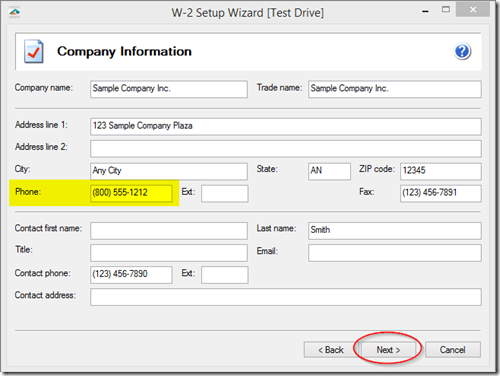Focus the empty Email field
This screenshot has width=500, height=376.
point(395,253)
